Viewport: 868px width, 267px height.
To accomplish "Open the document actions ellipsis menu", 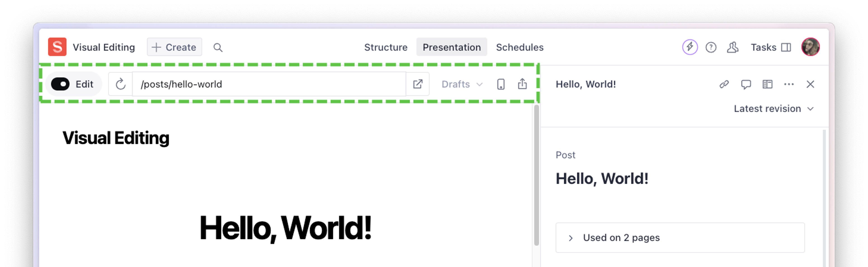I will [789, 84].
